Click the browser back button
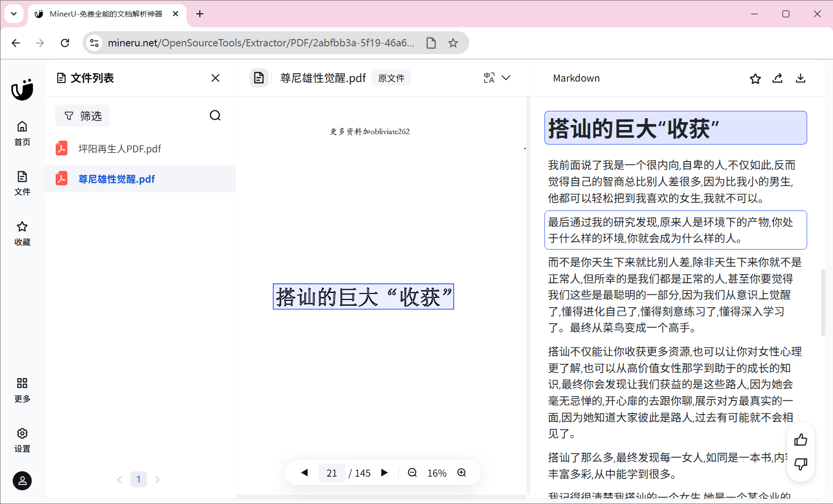This screenshot has height=504, width=833. coord(16,43)
